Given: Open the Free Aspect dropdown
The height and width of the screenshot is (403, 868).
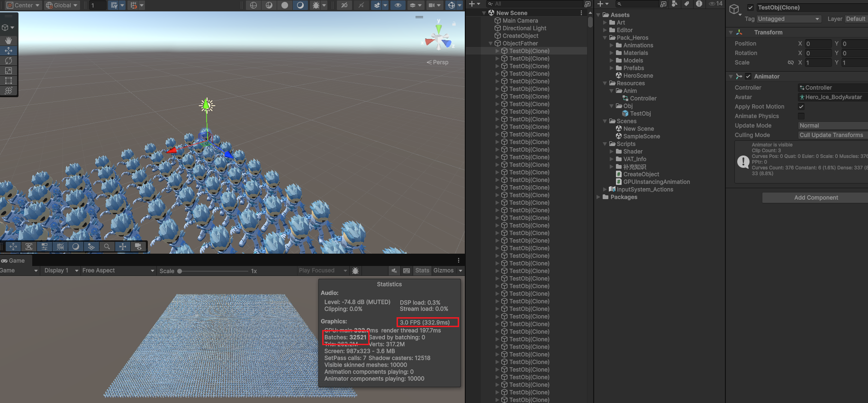Looking at the screenshot, I should [x=118, y=271].
